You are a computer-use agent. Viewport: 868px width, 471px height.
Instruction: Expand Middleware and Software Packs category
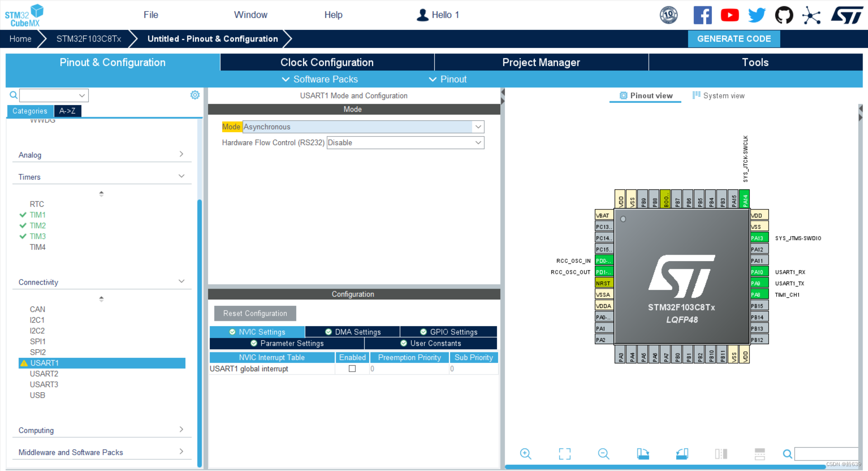pyautogui.click(x=101, y=452)
